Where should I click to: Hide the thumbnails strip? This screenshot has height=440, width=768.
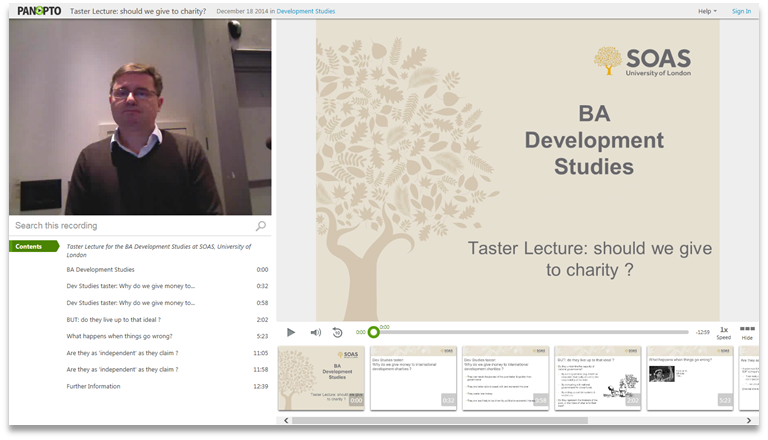pos(747,333)
